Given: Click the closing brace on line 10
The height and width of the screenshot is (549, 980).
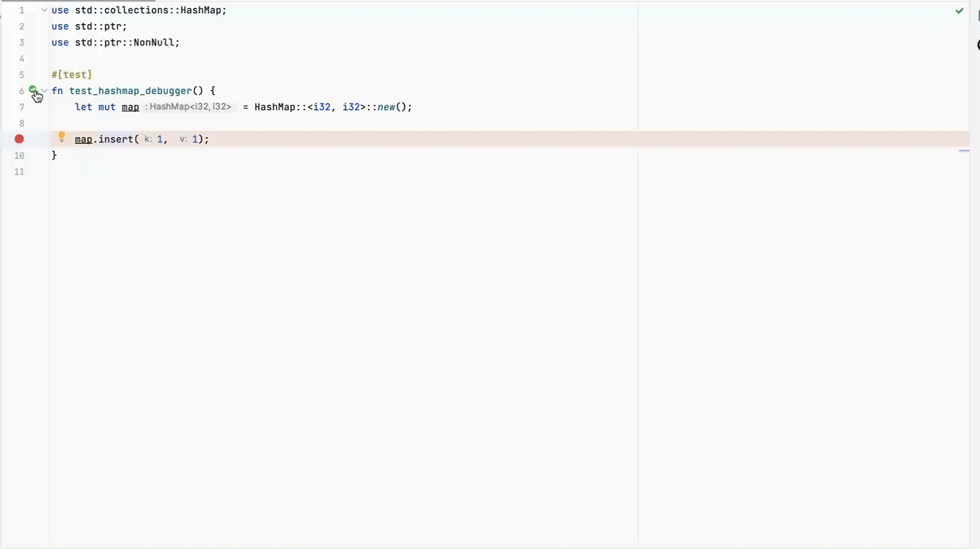Looking at the screenshot, I should click(54, 155).
